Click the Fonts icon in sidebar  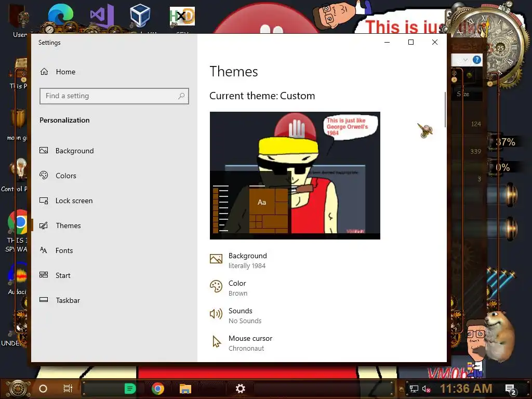[44, 250]
